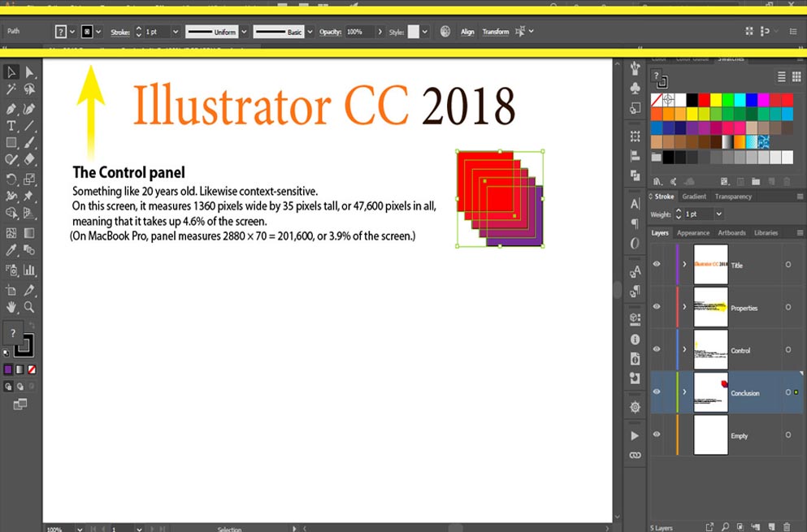The height and width of the screenshot is (532, 807).
Task: Toggle visibility of the Empty layer
Action: (x=657, y=435)
